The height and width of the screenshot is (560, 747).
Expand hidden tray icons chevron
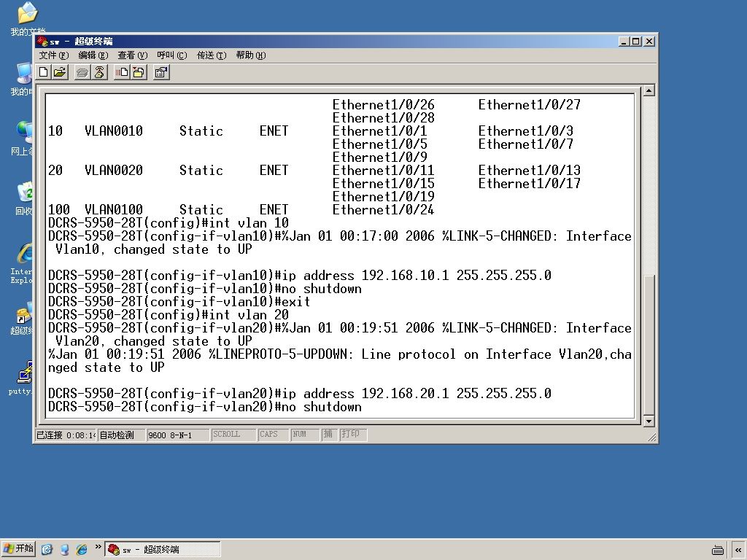[x=738, y=550]
